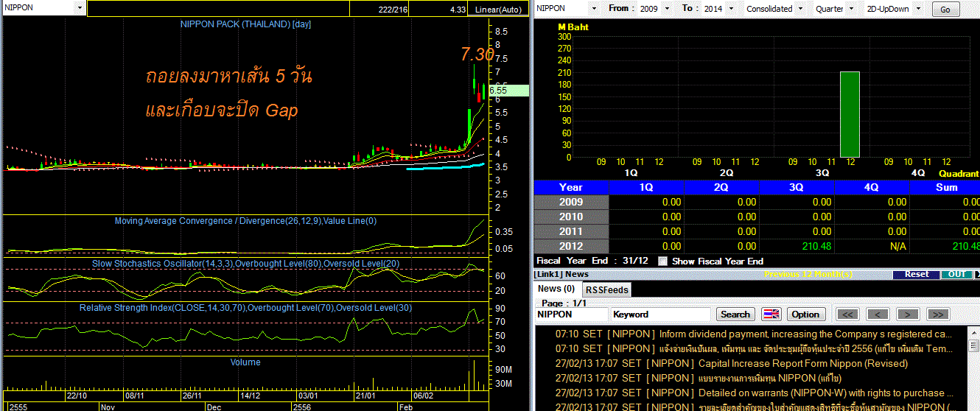Expand the To year 2014 dropdown
Screen dimensions: 980x411
point(729,8)
